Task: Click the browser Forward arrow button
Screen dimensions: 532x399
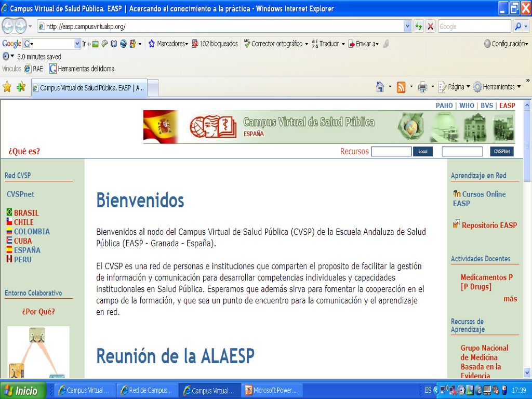Action: (x=20, y=26)
